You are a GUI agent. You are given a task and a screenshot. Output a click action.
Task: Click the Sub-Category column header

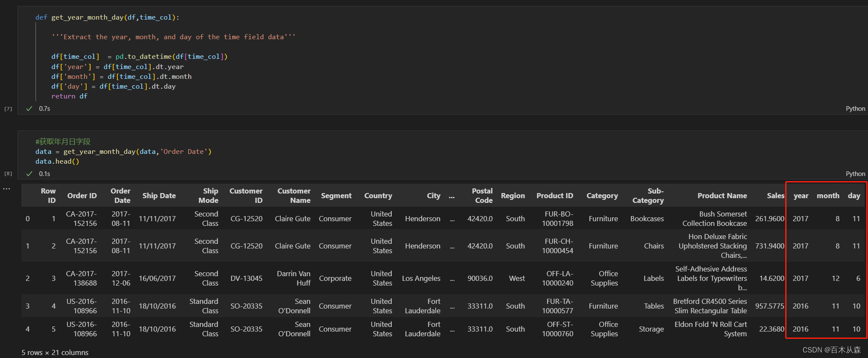(x=648, y=196)
